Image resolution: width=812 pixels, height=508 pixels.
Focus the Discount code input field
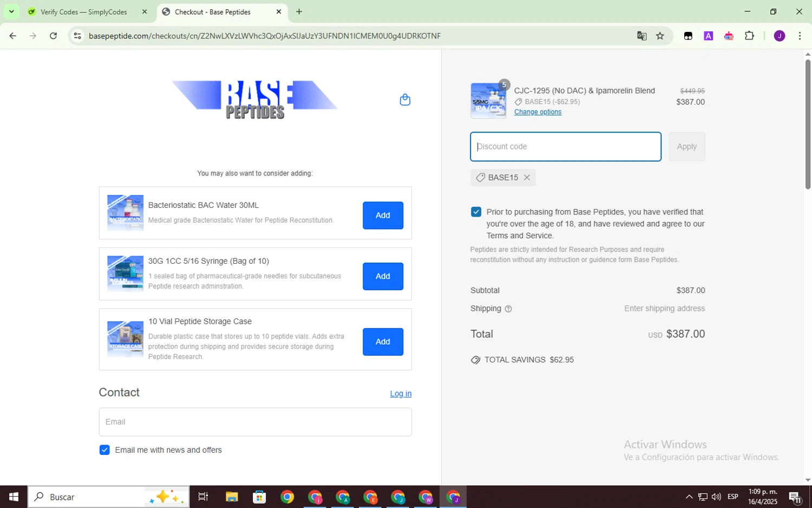point(566,147)
